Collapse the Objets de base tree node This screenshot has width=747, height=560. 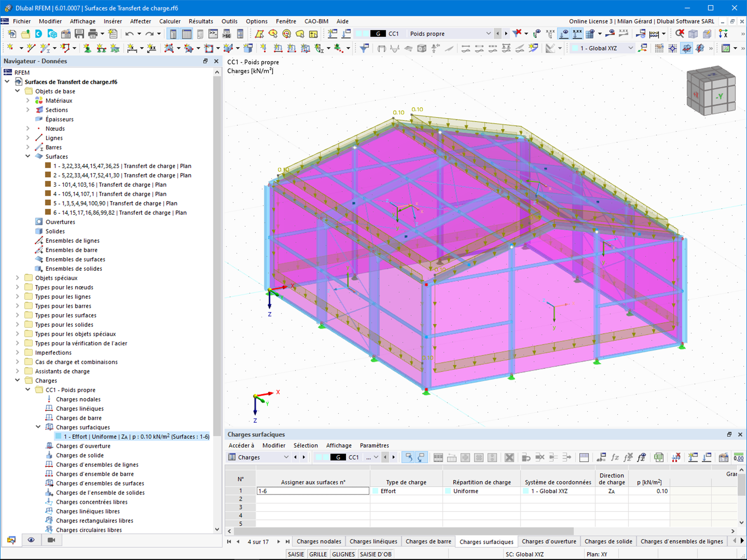(x=18, y=91)
